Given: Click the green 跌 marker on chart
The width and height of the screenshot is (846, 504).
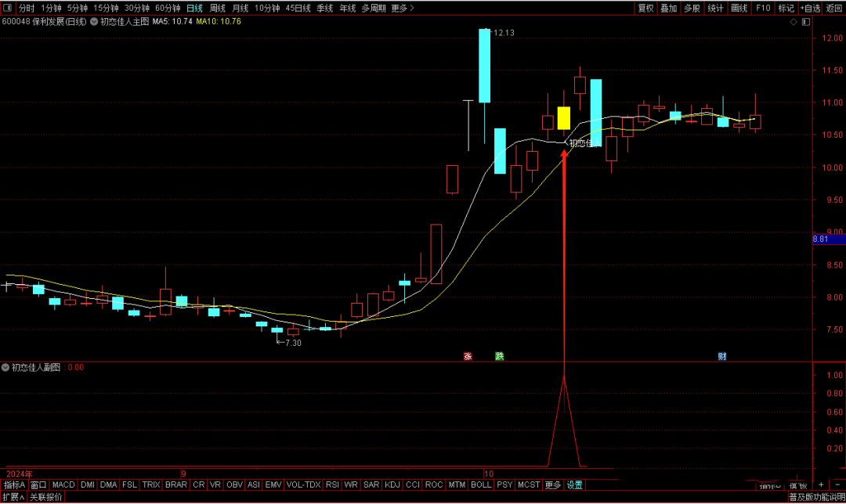Looking at the screenshot, I should [499, 357].
